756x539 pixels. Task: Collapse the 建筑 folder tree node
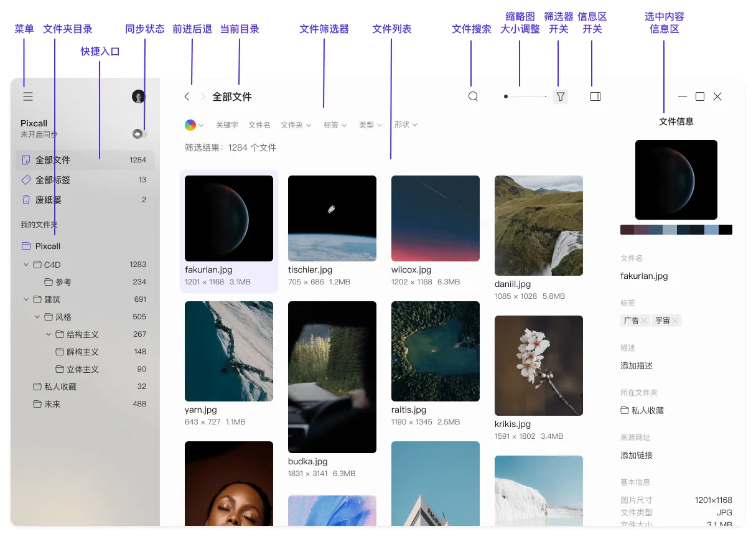(26, 299)
